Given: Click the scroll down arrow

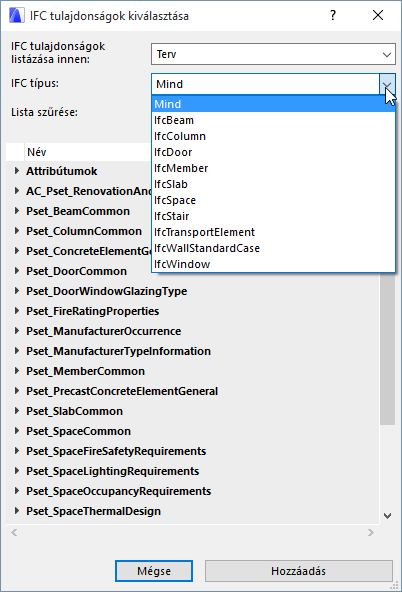Looking at the screenshot, I should 387,516.
